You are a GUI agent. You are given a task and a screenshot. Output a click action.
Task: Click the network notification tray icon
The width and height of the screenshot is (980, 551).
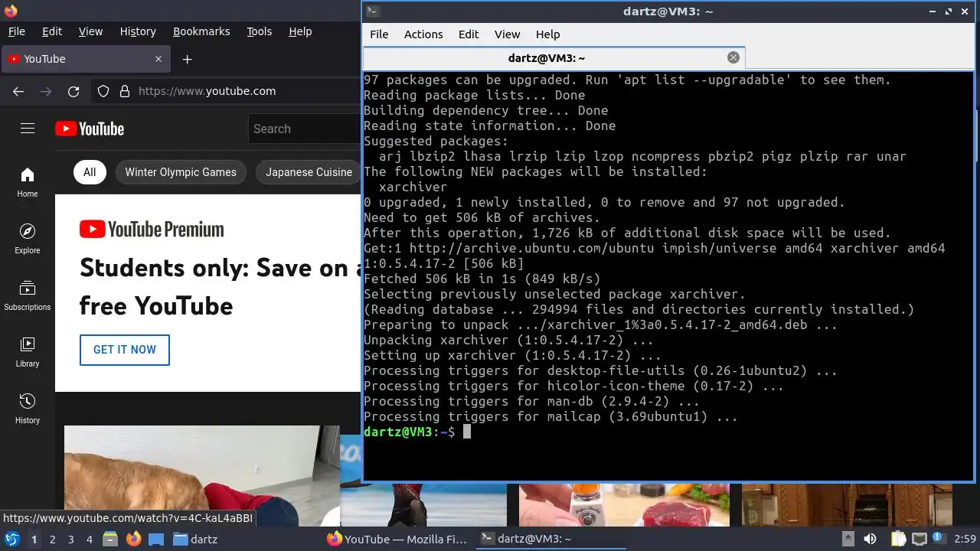(920, 539)
